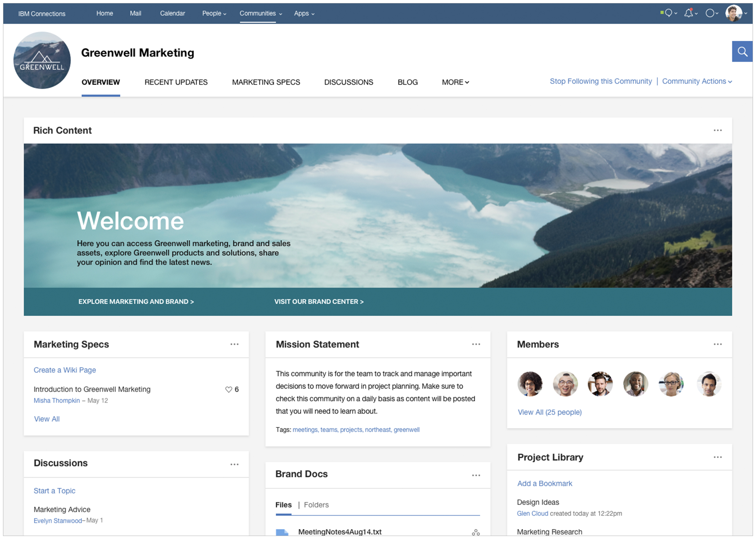Click the MeetingNotes4Aug14.txt file icon
Screen dimensions: 756x539
(x=282, y=532)
